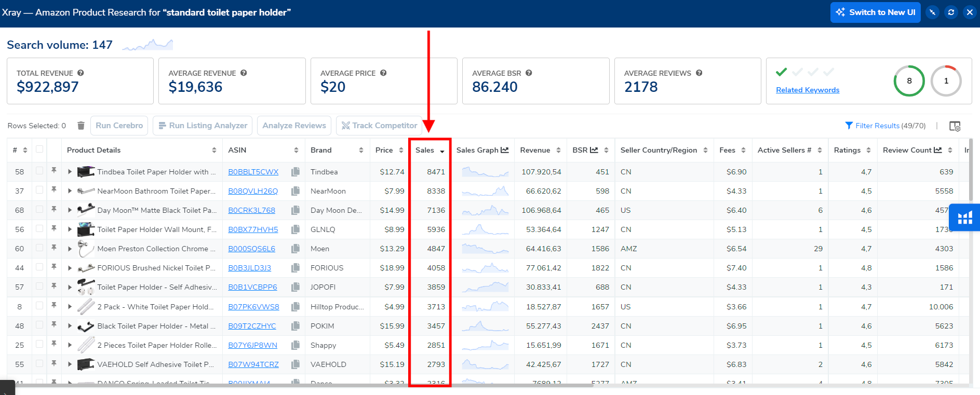Viewport: 980px width, 395px height.
Task: Select row 8 Hilltop Products checkbox
Action: 39,306
